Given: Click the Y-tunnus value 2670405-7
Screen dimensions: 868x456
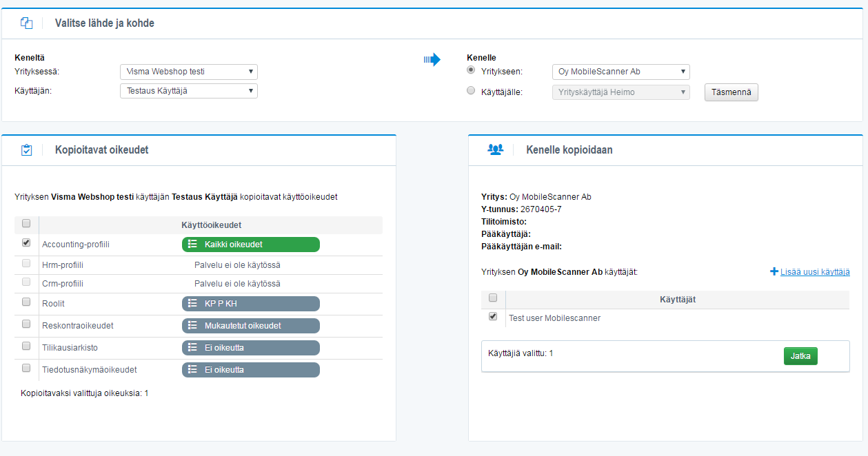Looking at the screenshot, I should pos(541,209).
